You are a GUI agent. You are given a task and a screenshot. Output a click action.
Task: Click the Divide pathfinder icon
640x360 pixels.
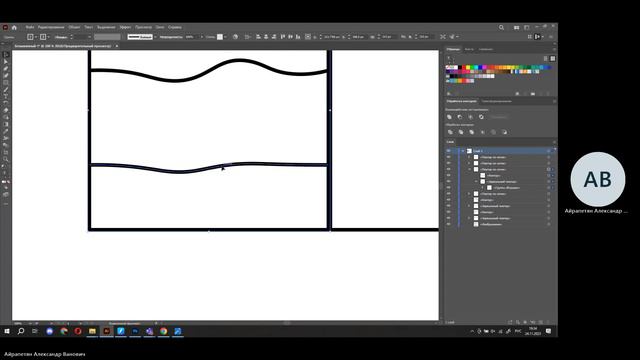tap(450, 132)
